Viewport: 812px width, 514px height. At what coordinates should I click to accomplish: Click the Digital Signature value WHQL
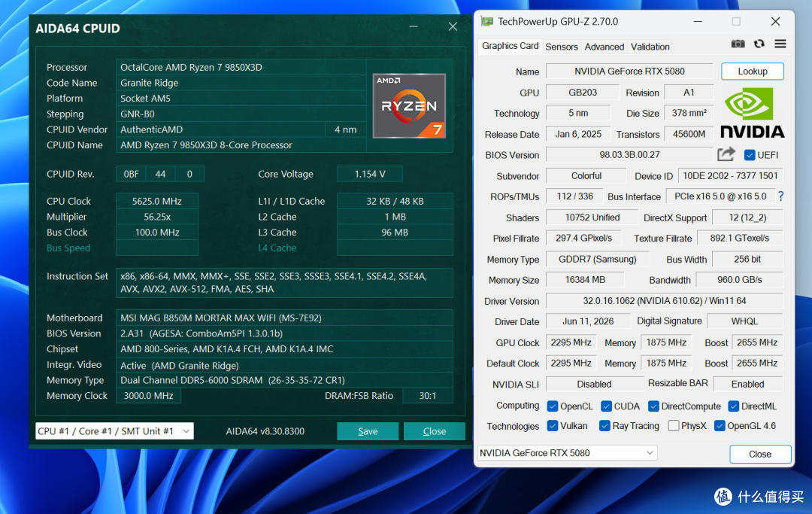[x=744, y=321]
